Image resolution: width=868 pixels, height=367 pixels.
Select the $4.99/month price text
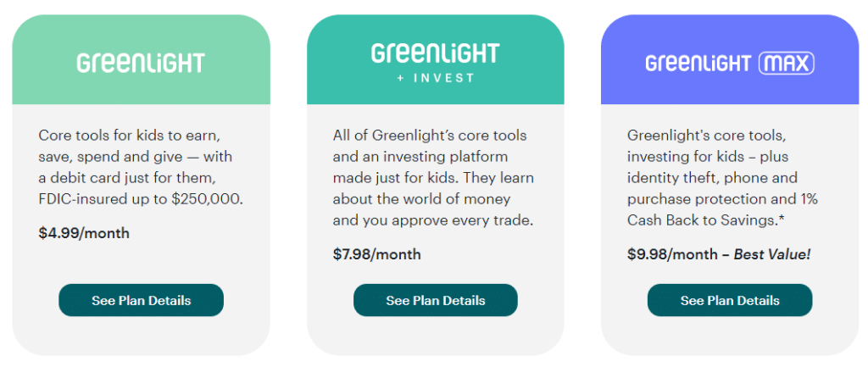(84, 233)
